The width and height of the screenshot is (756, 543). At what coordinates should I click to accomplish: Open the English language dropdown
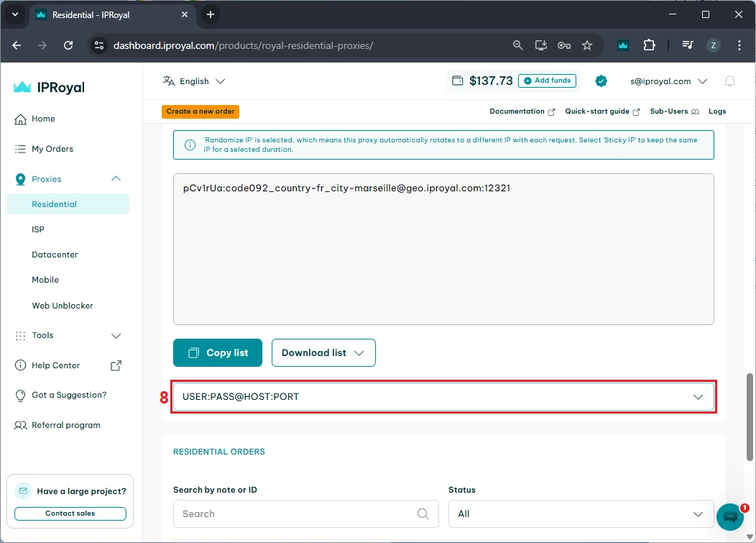[194, 81]
